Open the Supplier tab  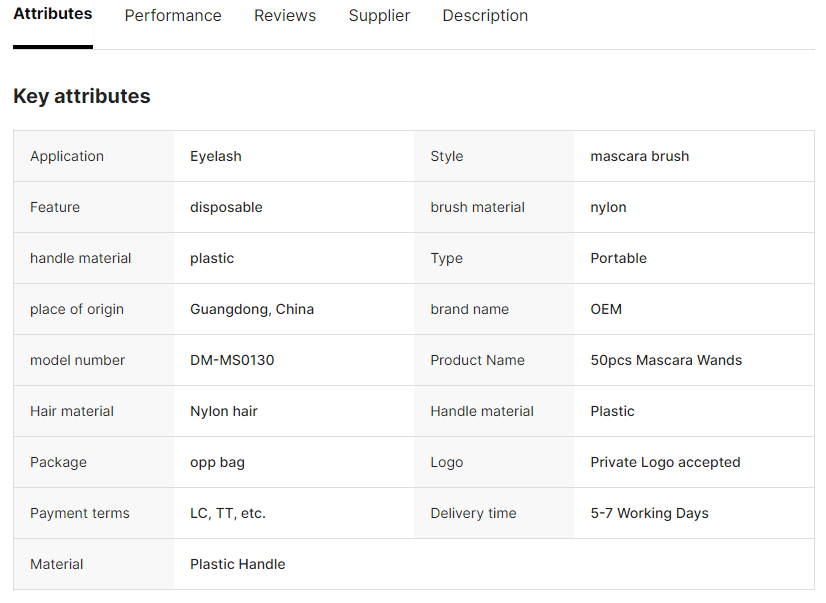click(379, 16)
